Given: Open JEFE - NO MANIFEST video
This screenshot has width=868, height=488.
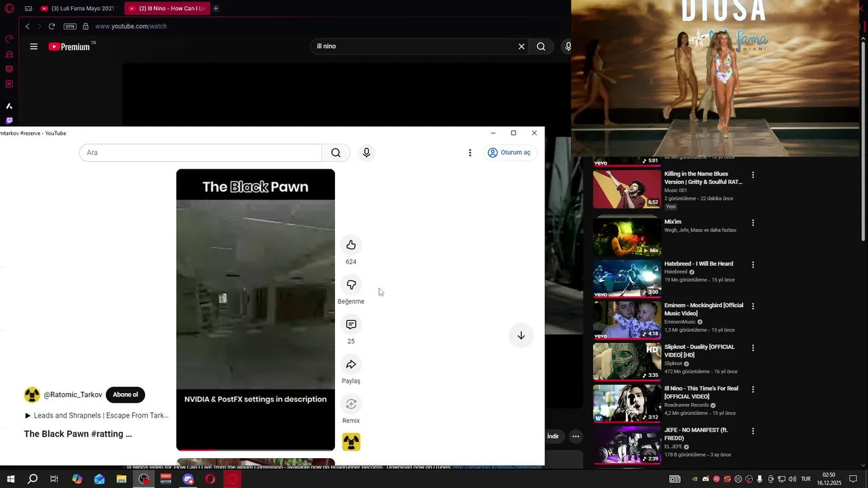Looking at the screenshot, I should (627, 445).
